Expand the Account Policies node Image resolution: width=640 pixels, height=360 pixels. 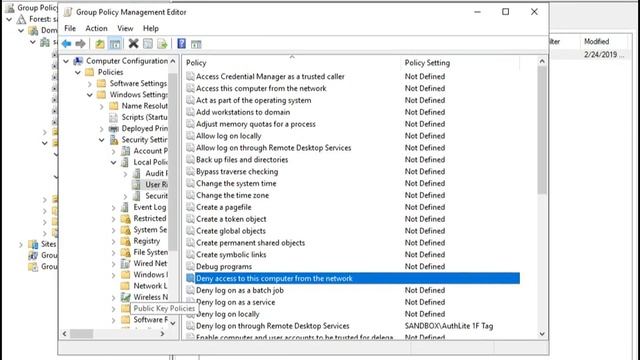click(x=113, y=151)
